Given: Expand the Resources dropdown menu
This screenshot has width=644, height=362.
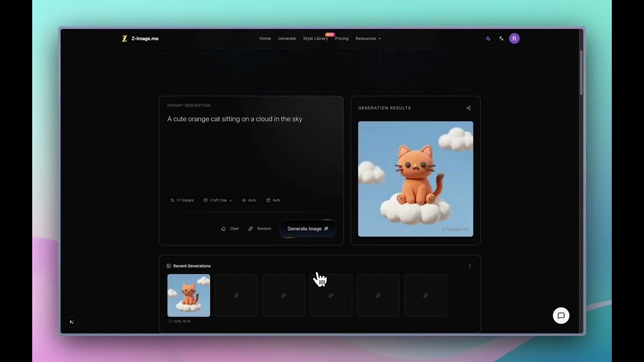Looking at the screenshot, I should click(368, 39).
